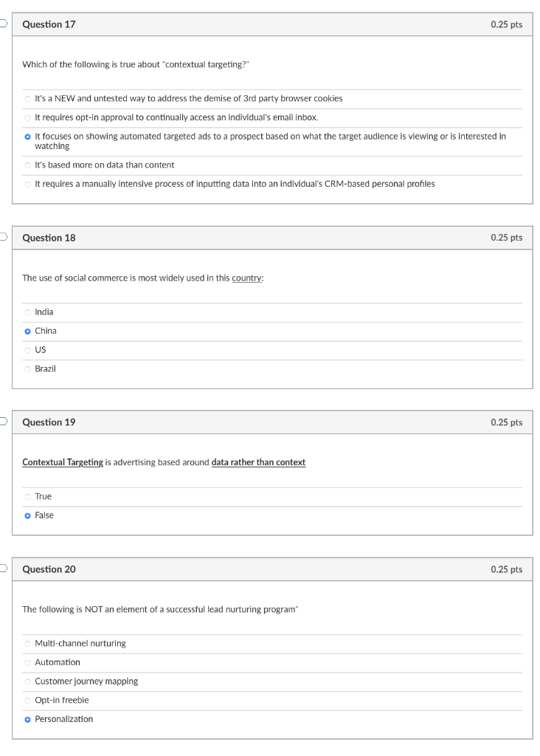
Task: Select the "NEW and untested" answer option
Action: (28, 99)
